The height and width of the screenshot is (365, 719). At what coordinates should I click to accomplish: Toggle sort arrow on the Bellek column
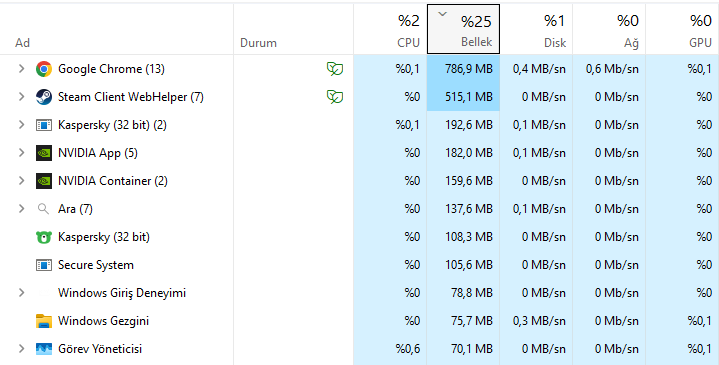click(442, 14)
